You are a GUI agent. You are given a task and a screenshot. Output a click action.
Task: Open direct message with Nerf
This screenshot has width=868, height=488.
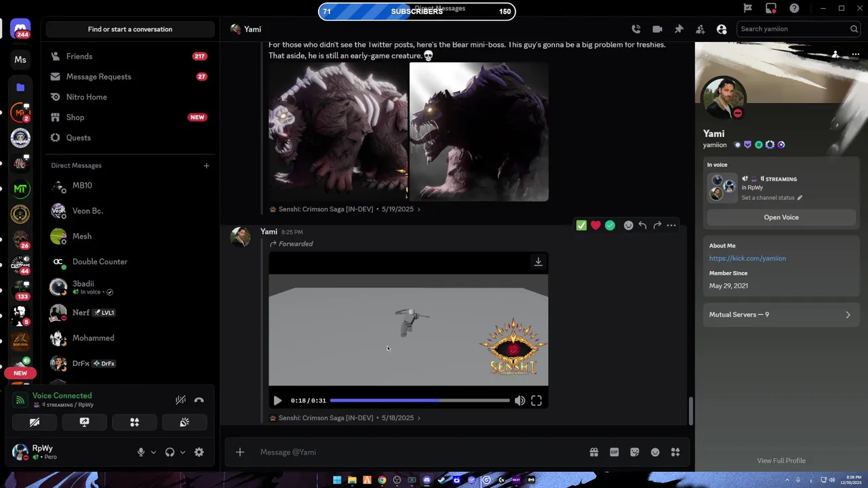coord(130,312)
